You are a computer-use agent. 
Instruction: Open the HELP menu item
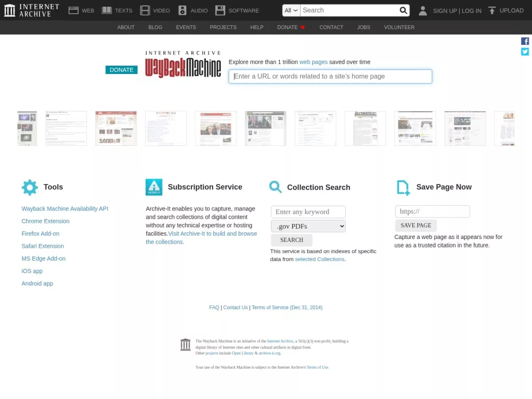[x=257, y=27]
